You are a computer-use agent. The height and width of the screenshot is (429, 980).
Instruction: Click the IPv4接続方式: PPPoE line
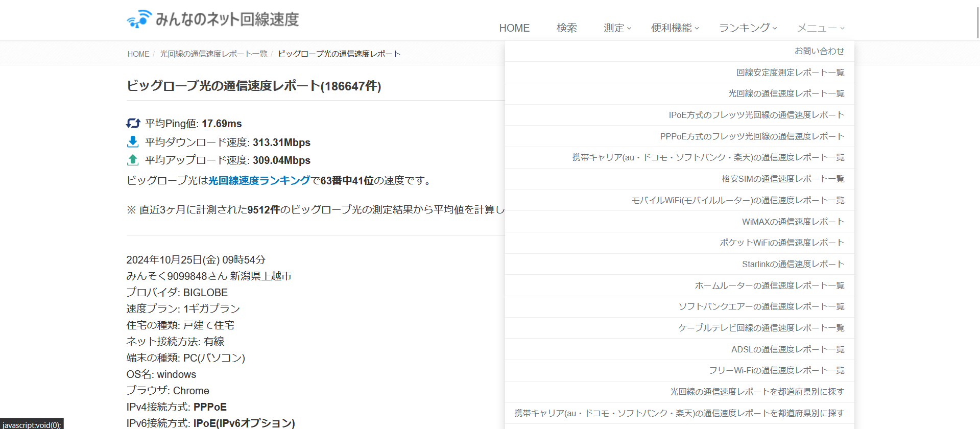177,407
